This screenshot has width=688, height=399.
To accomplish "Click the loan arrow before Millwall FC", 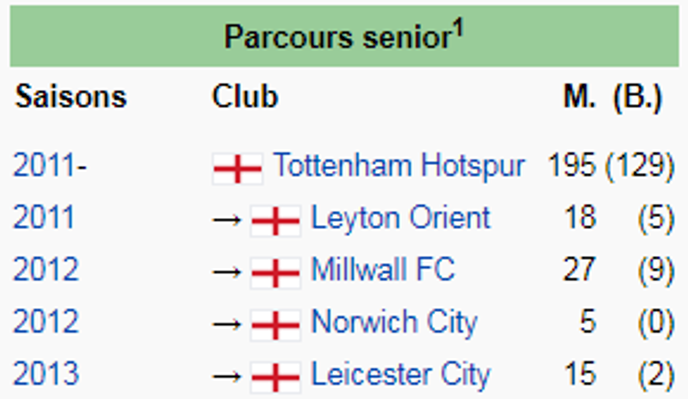I will pyautogui.click(x=227, y=273).
